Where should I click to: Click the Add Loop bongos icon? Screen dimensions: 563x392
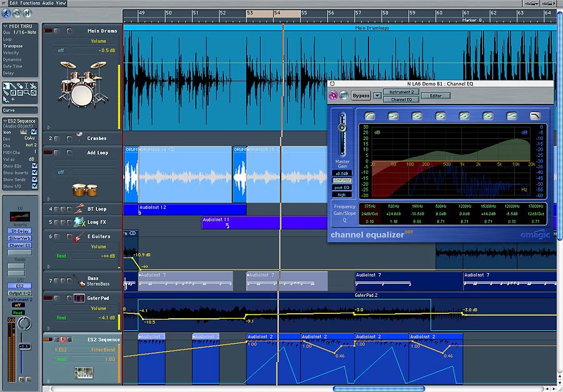pos(84,189)
